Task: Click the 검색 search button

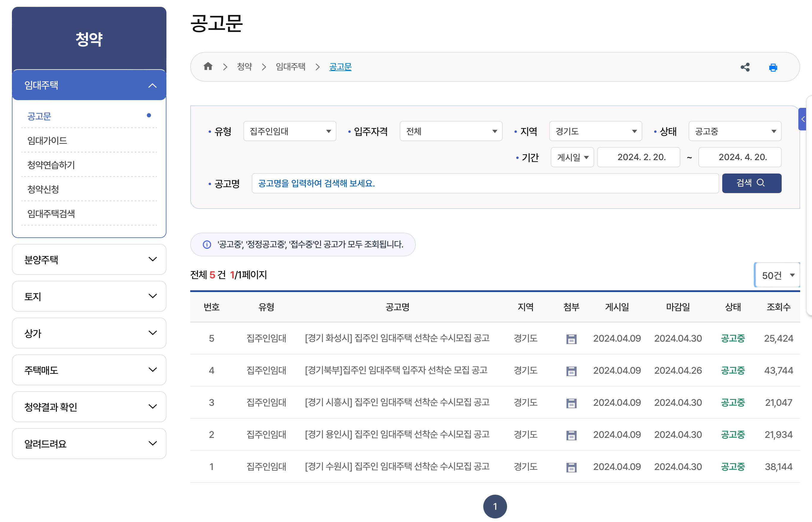Action: pyautogui.click(x=751, y=183)
